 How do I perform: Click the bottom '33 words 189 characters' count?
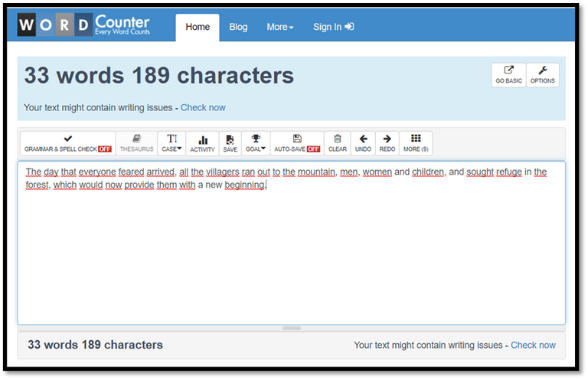click(x=95, y=345)
